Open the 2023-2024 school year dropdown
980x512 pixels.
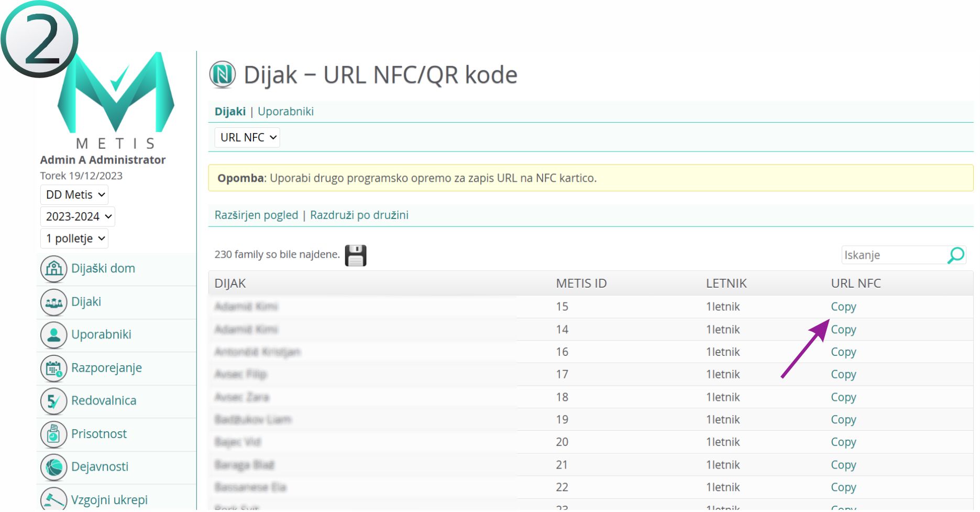tap(78, 217)
